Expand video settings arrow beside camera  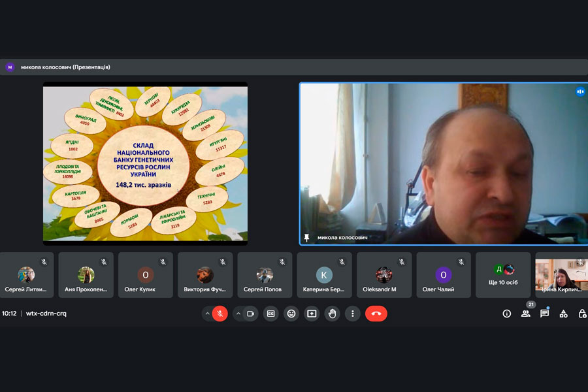point(238,314)
